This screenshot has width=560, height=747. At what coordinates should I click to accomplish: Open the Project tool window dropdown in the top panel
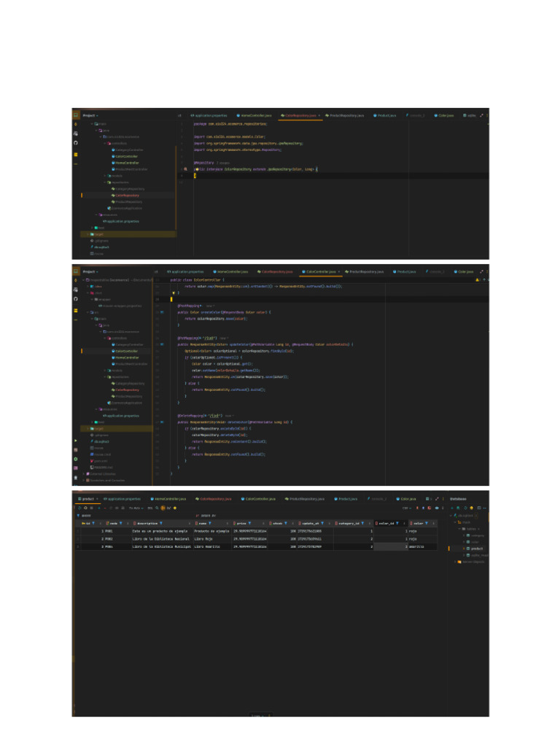[90, 115]
